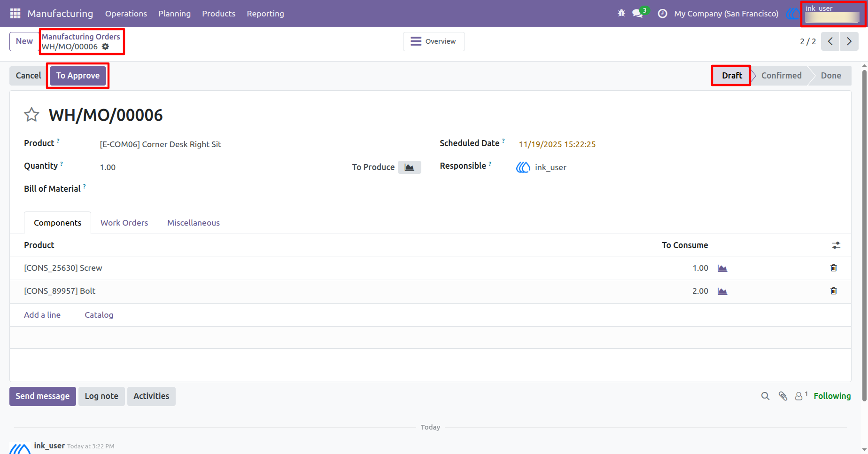Open the apps grid home menu
Screen dimensions: 868x454
15,14
